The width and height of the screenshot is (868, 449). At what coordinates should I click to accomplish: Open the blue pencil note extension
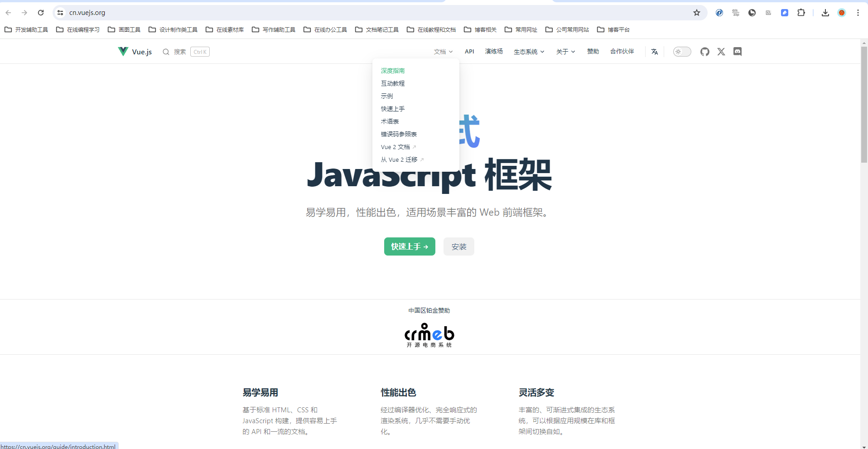(785, 13)
